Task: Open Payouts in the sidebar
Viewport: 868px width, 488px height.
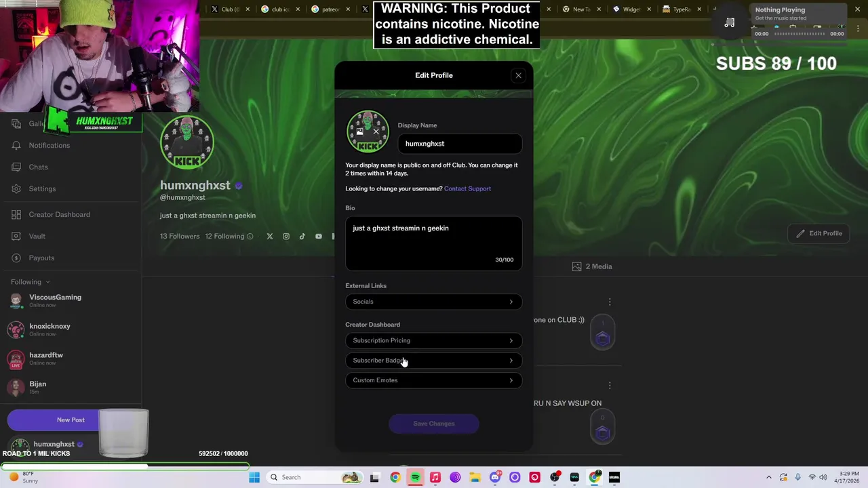Action: tap(33, 258)
